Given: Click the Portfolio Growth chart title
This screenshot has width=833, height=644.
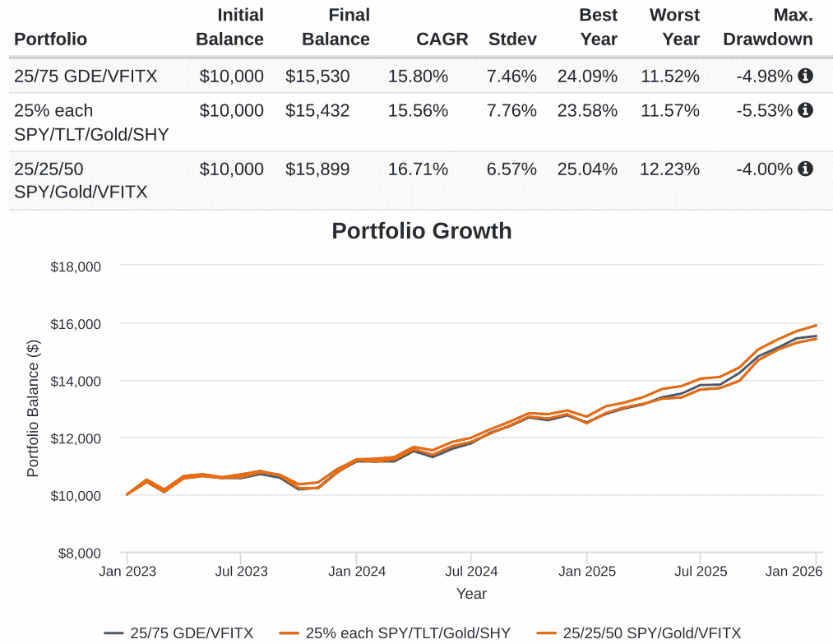Looking at the screenshot, I should click(421, 231).
